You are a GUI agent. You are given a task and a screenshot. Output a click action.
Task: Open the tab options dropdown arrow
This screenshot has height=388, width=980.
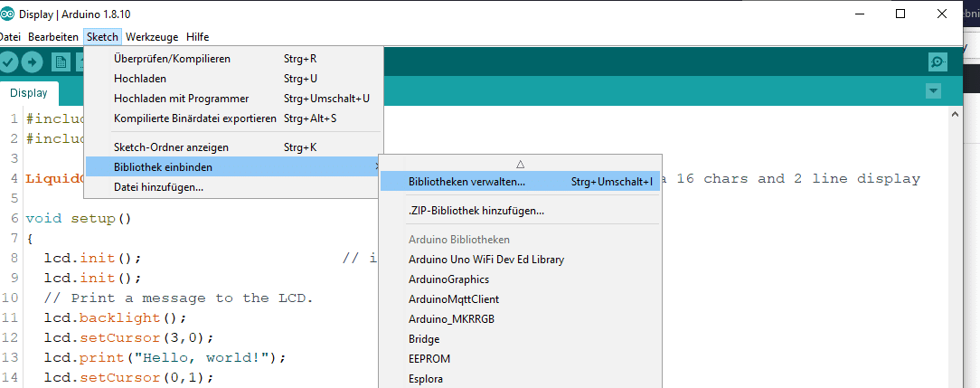(x=934, y=91)
